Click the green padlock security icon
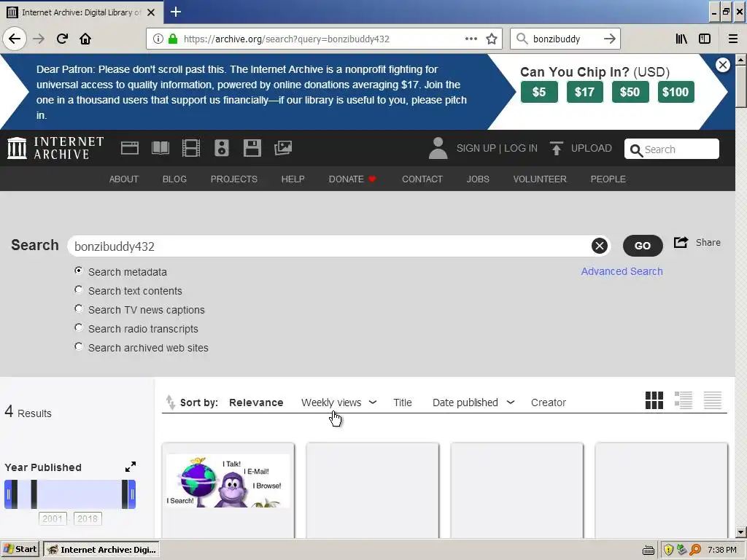The width and height of the screenshot is (747, 560). 173,39
